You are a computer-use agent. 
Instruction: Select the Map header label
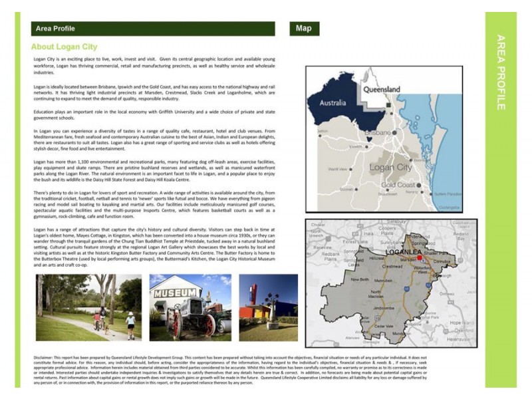pyautogui.click(x=305, y=29)
